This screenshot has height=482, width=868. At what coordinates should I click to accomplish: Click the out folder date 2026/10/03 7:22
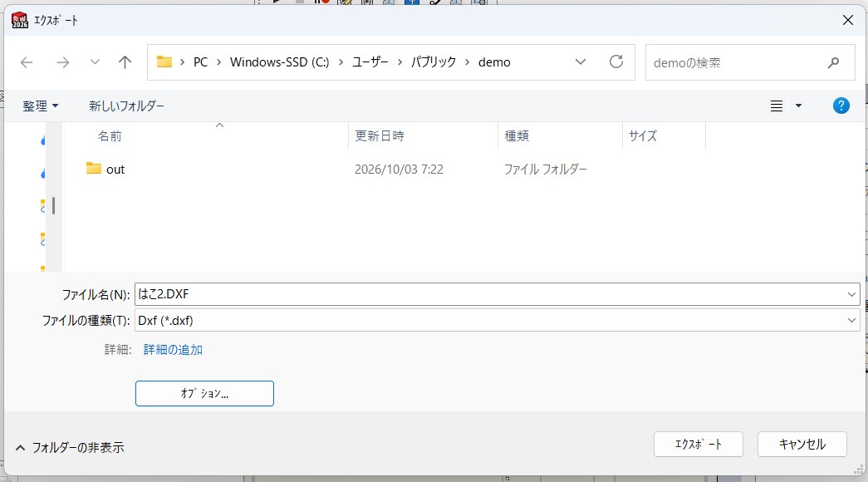pyautogui.click(x=400, y=170)
